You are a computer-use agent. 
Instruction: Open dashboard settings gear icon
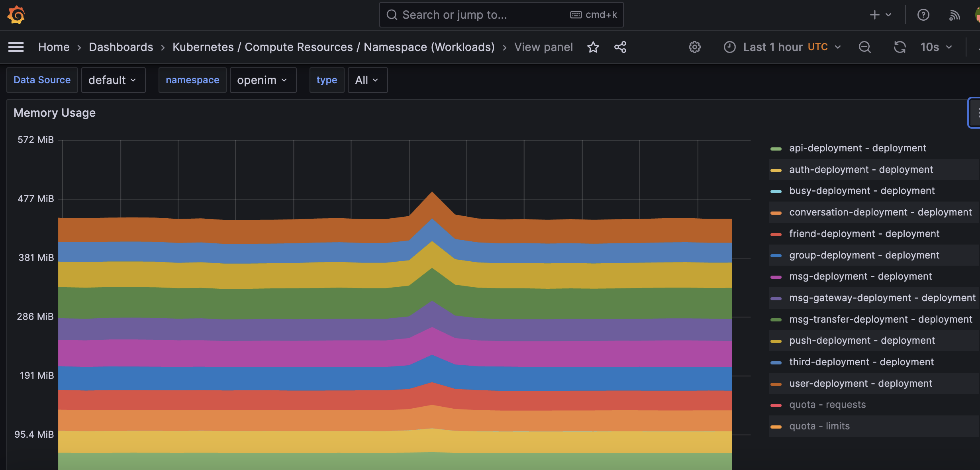pyautogui.click(x=694, y=47)
